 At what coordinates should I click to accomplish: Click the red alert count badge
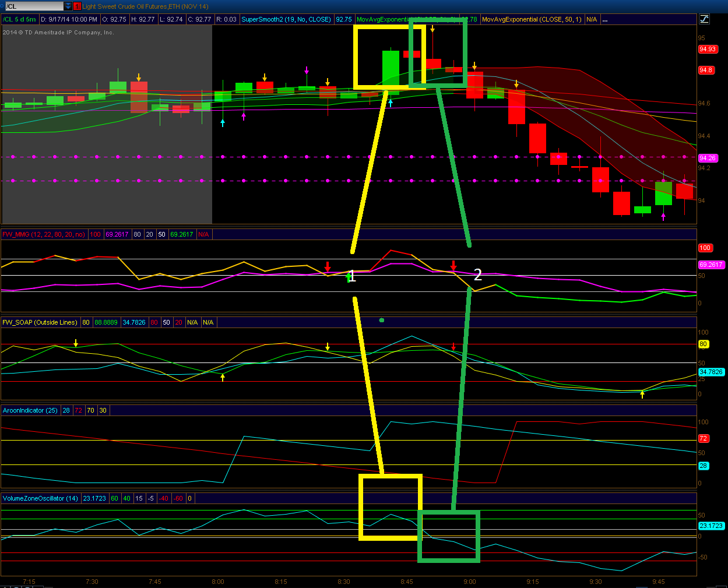coord(77,6)
